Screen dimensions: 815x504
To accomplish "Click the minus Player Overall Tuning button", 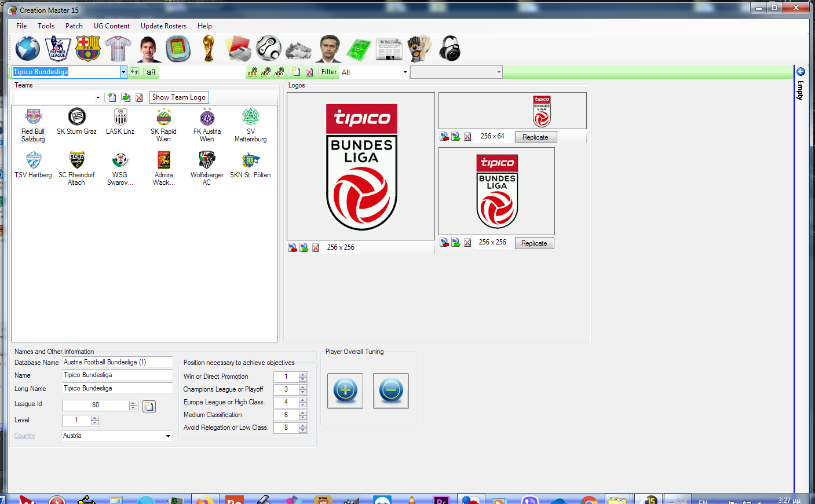I will pyautogui.click(x=391, y=390).
